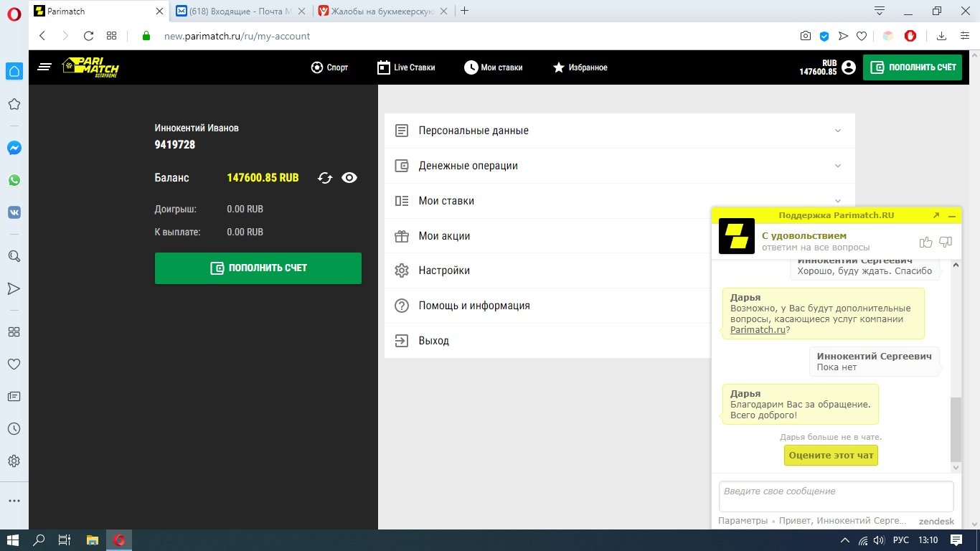Toggle balance visibility eye icon
This screenshot has height=551, width=980.
tap(349, 178)
